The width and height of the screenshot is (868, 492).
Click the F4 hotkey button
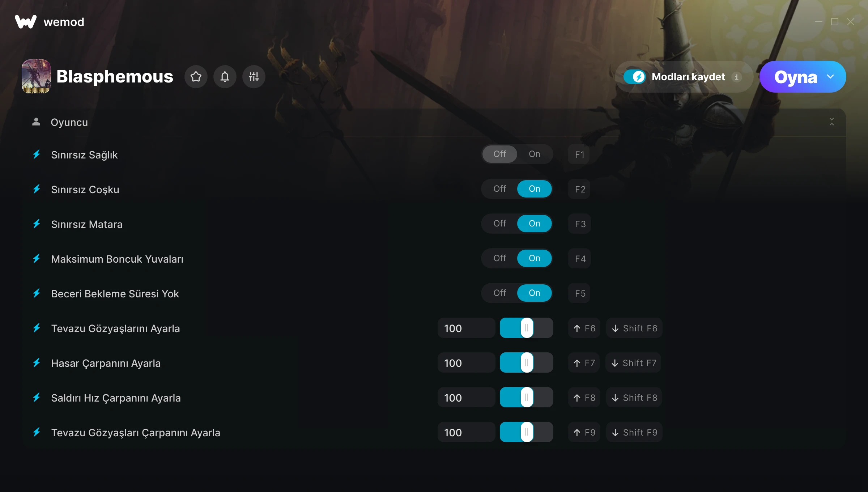(x=579, y=259)
